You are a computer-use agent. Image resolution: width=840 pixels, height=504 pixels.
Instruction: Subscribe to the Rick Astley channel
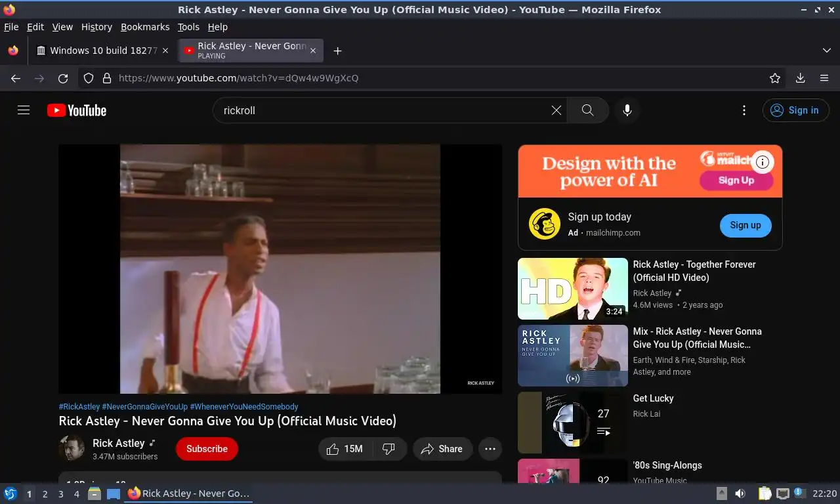207,449
